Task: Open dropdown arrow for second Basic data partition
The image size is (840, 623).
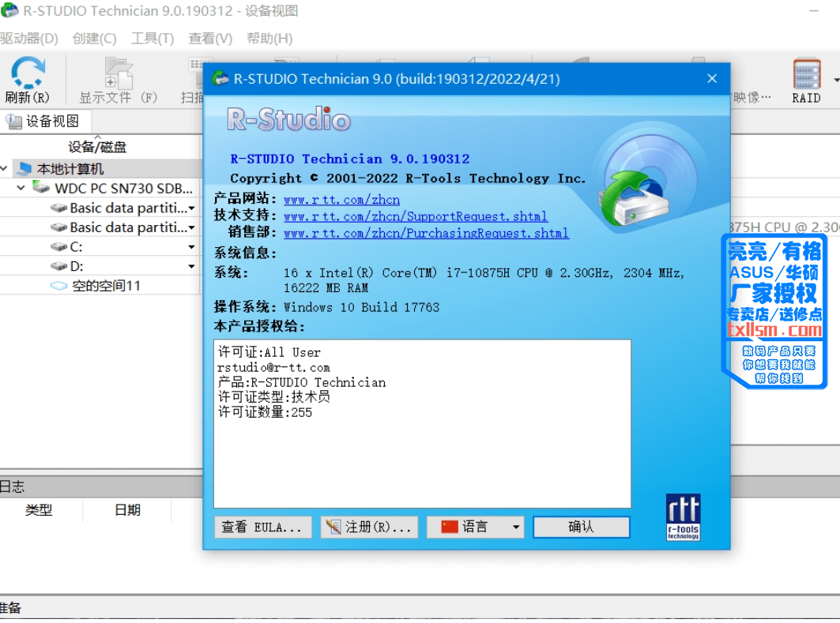Action: point(191,228)
